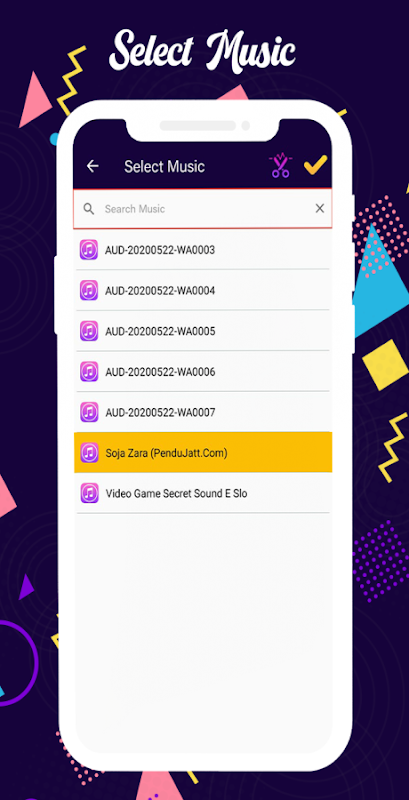Tap the back arrow in header
Screen dimensions: 409x800
pyautogui.click(x=92, y=166)
